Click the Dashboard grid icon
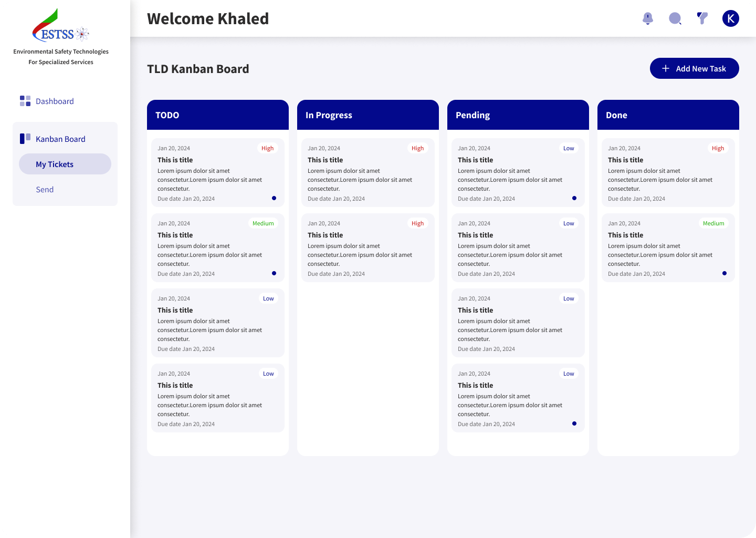Image resolution: width=756 pixels, height=538 pixels. pyautogui.click(x=25, y=101)
